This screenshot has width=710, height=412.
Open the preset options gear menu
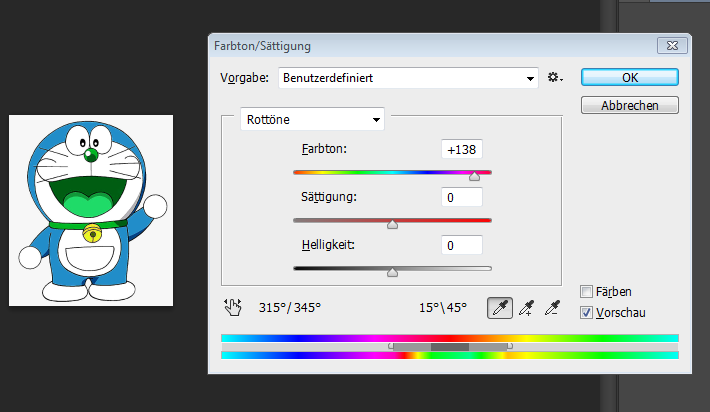555,77
